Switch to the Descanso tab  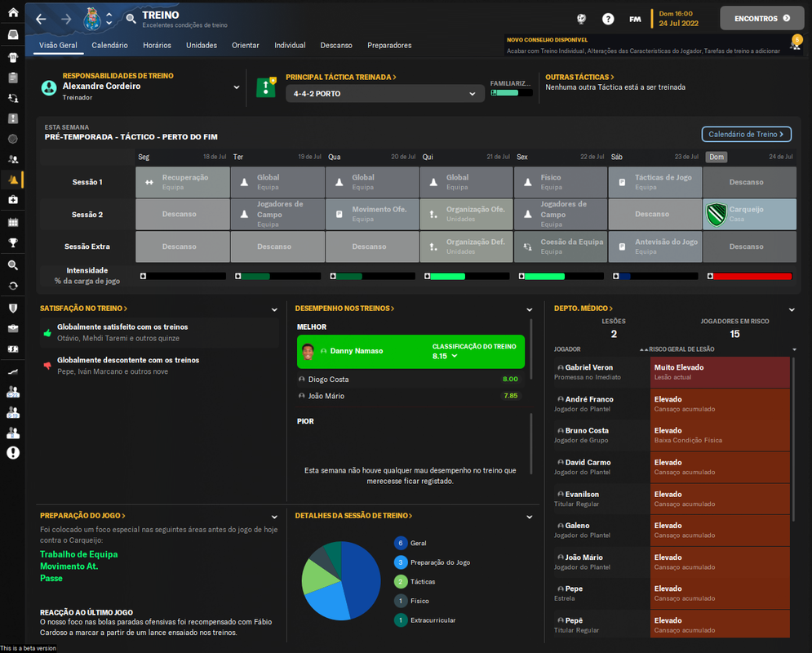tap(336, 46)
